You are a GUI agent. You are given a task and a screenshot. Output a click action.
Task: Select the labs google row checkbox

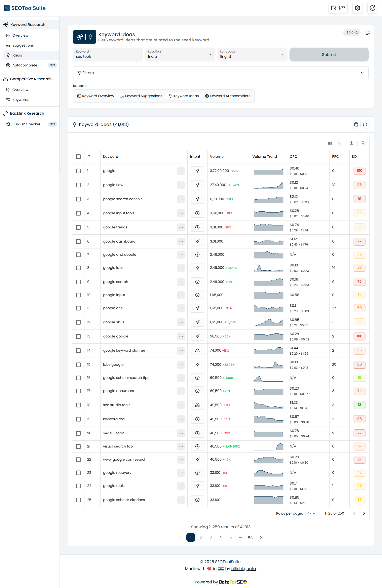click(78, 365)
